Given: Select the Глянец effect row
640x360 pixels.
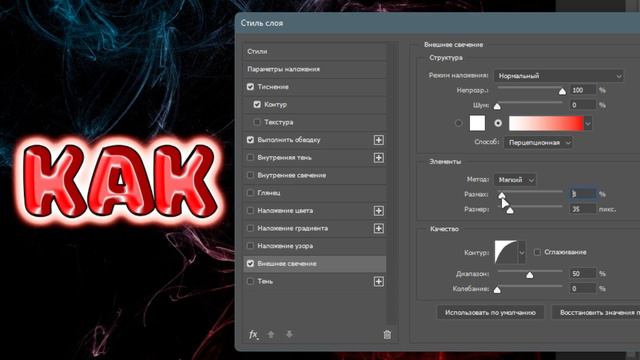Looking at the screenshot, I should click(315, 193).
